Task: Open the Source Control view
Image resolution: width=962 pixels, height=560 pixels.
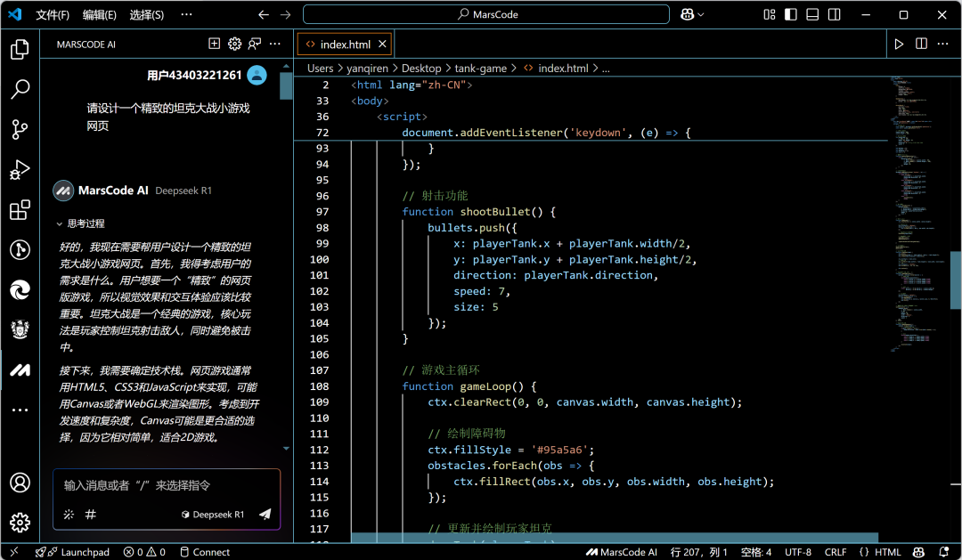Action: coord(20,130)
